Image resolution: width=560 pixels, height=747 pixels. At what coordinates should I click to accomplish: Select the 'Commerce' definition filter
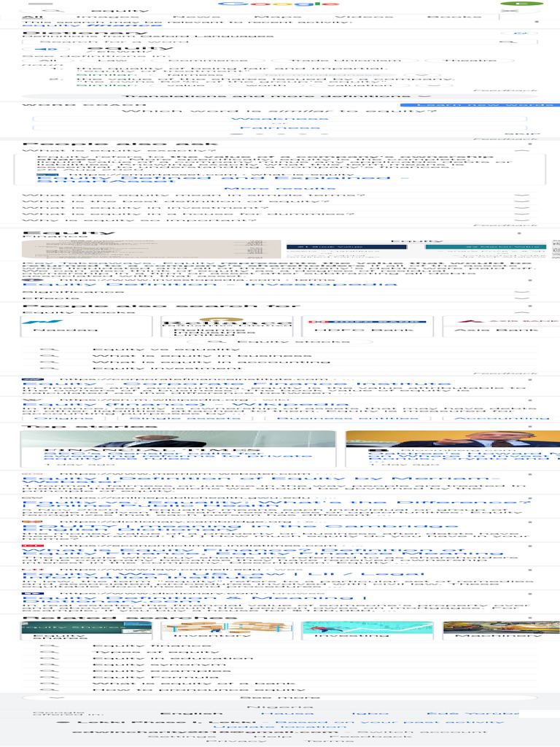(208, 61)
